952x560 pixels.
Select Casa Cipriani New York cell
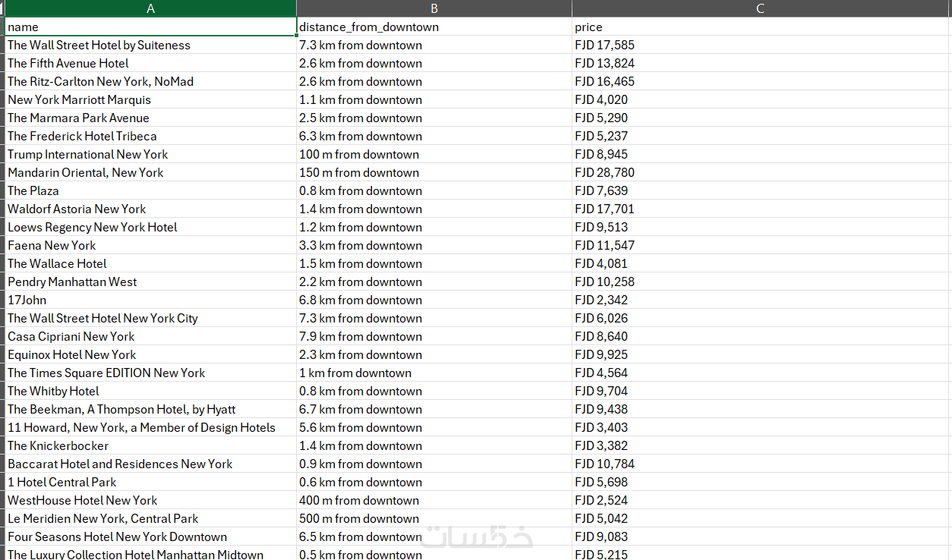150,336
